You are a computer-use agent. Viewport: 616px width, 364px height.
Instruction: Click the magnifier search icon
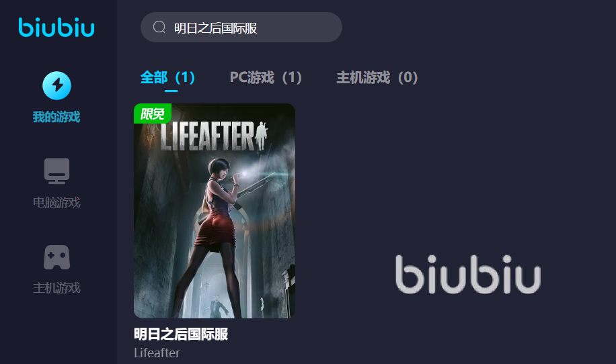[x=159, y=27]
